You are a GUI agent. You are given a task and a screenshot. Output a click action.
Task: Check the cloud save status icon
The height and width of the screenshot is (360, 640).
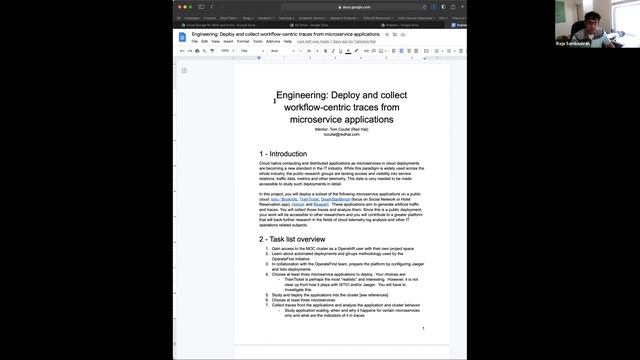pos(403,35)
